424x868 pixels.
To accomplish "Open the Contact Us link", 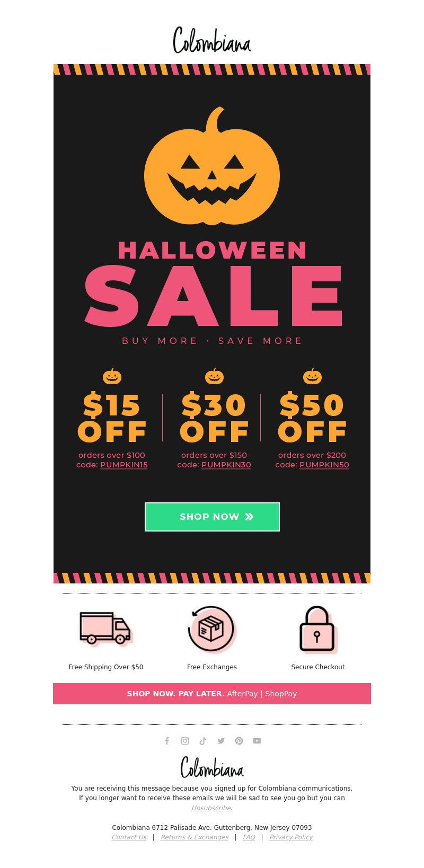I will [x=129, y=837].
